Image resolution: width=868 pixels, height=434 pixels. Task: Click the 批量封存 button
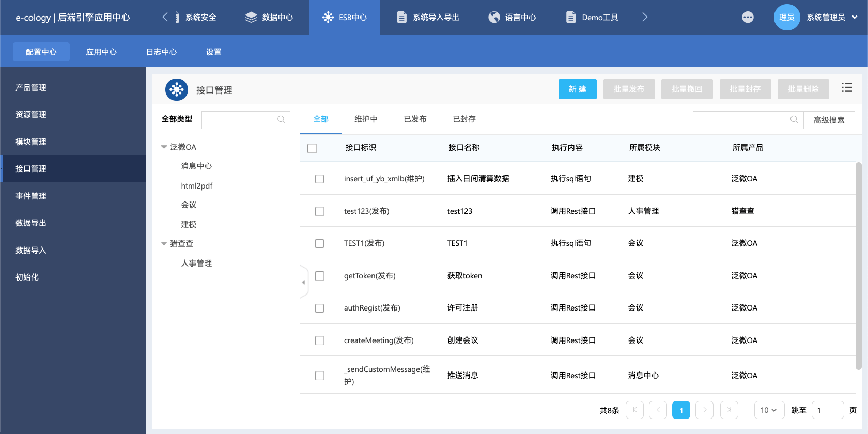point(745,89)
